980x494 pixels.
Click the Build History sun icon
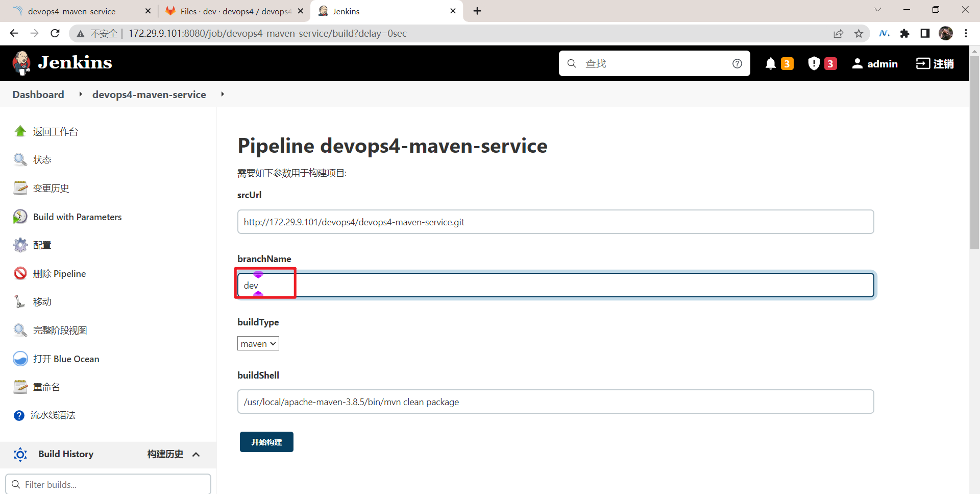tap(20, 454)
